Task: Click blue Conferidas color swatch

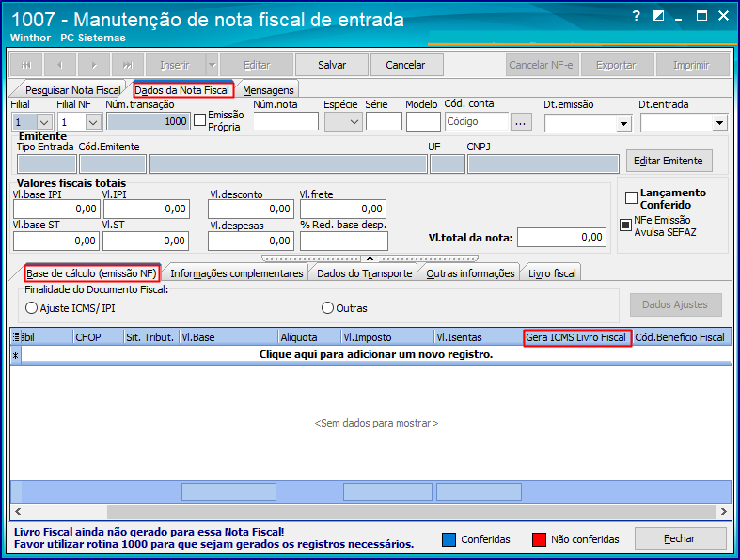Action: point(449,539)
